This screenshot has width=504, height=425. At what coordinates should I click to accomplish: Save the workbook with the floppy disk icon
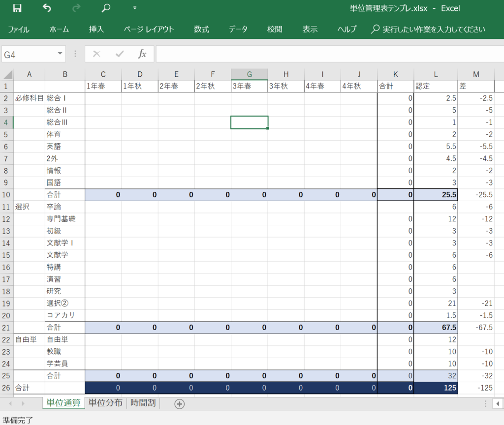pyautogui.click(x=17, y=8)
